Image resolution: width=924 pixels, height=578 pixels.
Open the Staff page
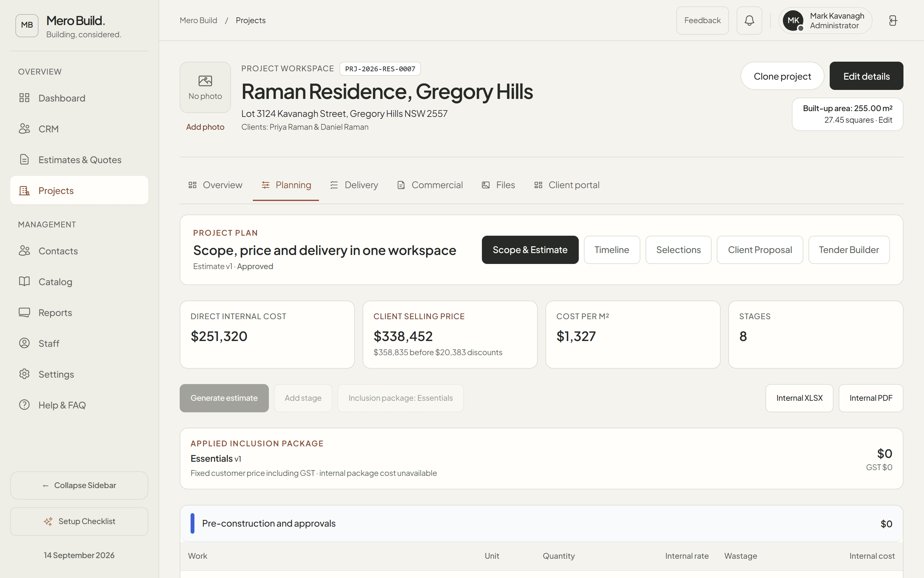point(79,343)
